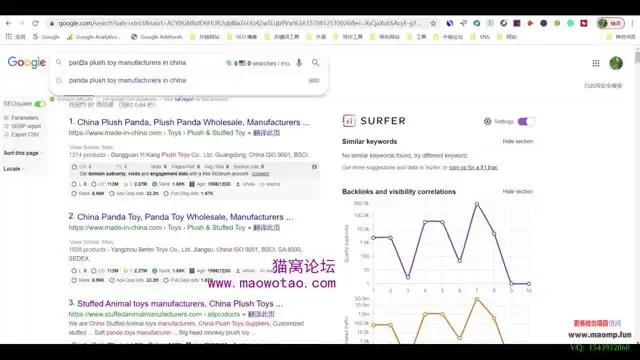Open result China Plush Panda Wholesale

[x=193, y=122]
